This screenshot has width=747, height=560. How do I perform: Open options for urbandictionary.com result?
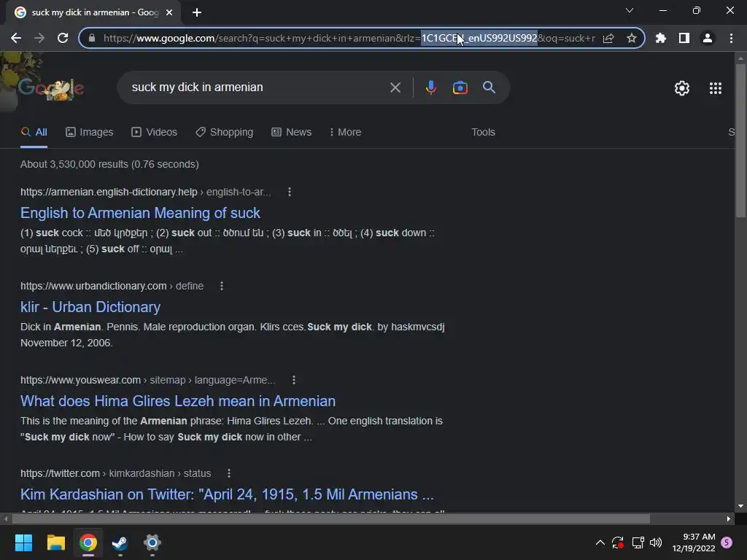tap(222, 286)
